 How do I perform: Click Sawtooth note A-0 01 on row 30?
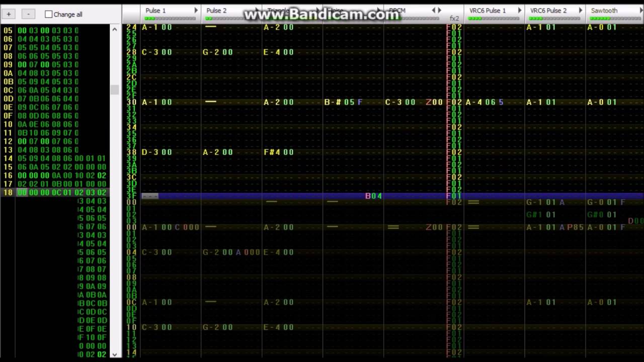(602, 103)
